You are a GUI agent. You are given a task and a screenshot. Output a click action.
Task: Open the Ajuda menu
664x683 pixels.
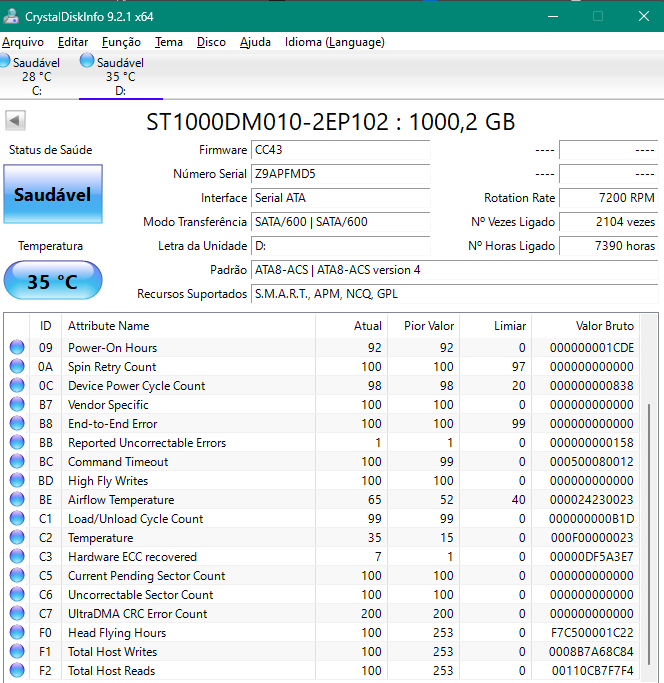click(255, 42)
